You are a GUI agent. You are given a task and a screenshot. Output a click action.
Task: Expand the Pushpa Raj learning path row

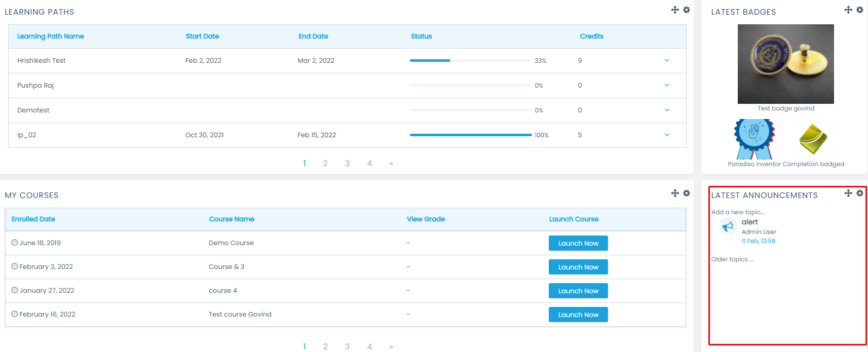click(x=667, y=86)
